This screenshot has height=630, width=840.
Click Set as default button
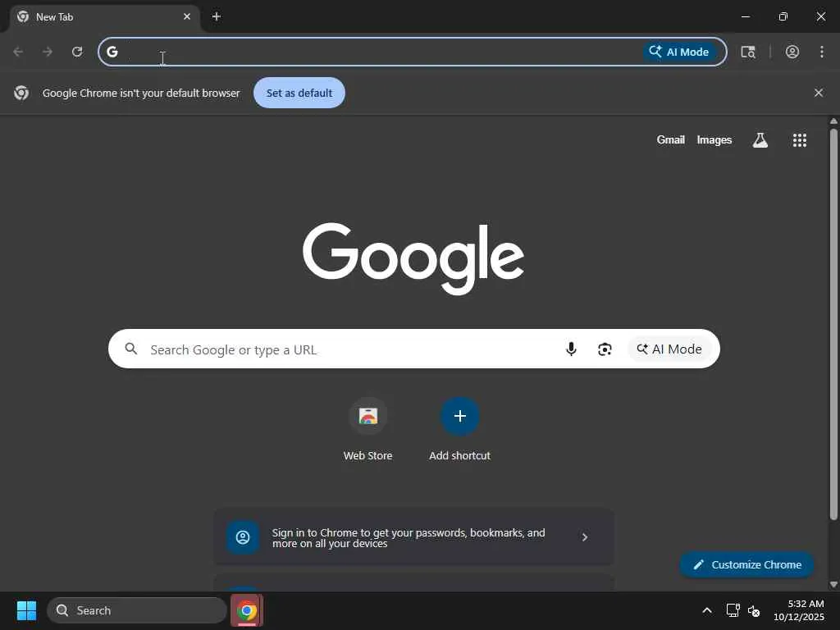[x=299, y=93]
